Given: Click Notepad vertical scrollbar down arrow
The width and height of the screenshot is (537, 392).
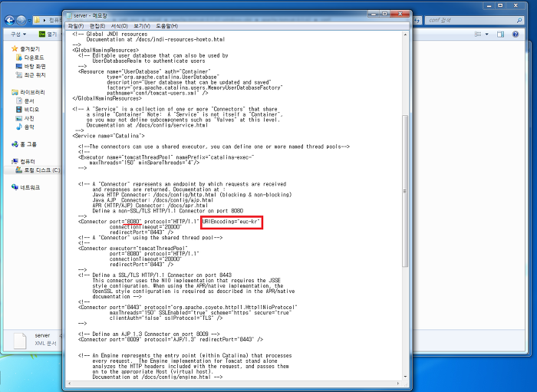Looking at the screenshot, I should pos(405,377).
